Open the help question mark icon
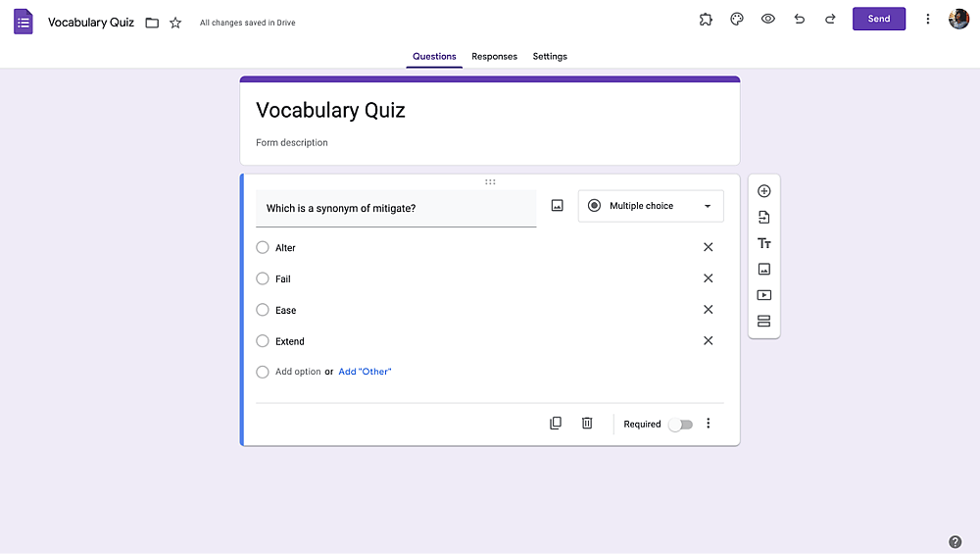 coord(955,541)
